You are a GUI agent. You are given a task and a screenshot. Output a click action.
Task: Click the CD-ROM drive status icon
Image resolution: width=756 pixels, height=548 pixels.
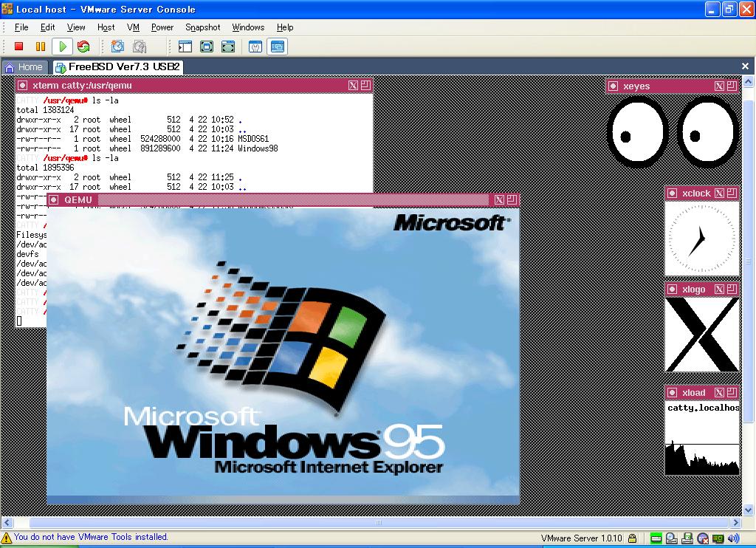click(x=672, y=538)
